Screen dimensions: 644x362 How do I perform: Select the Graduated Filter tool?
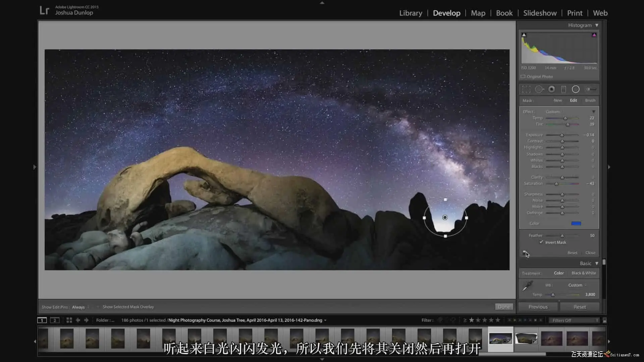pos(563,89)
